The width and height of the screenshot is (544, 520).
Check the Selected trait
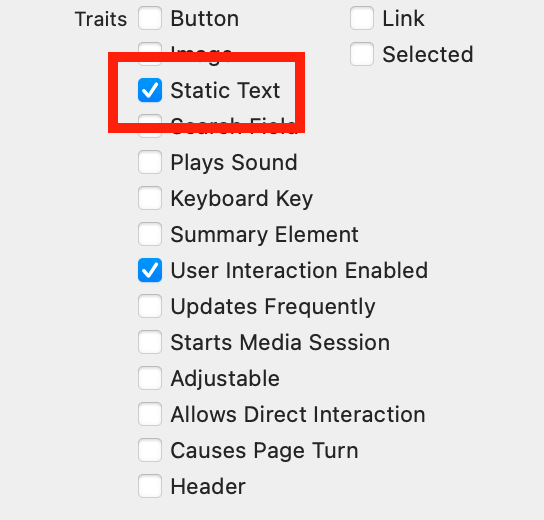click(x=362, y=54)
